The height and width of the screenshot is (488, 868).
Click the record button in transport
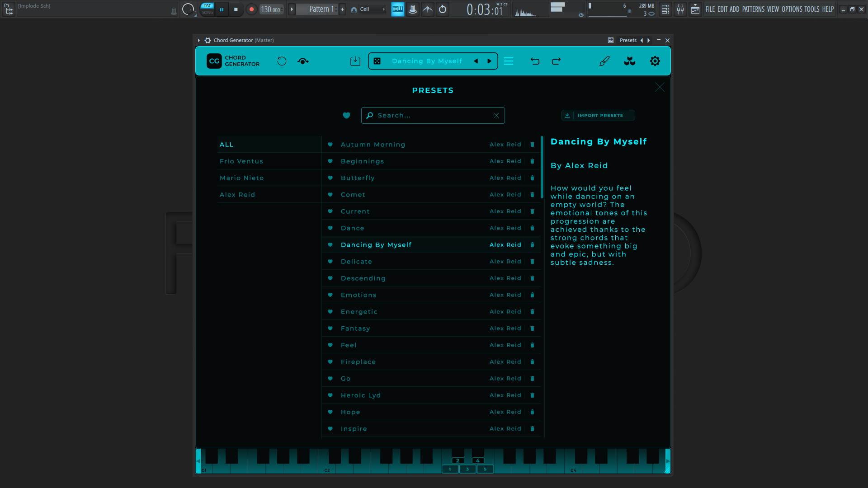[252, 9]
